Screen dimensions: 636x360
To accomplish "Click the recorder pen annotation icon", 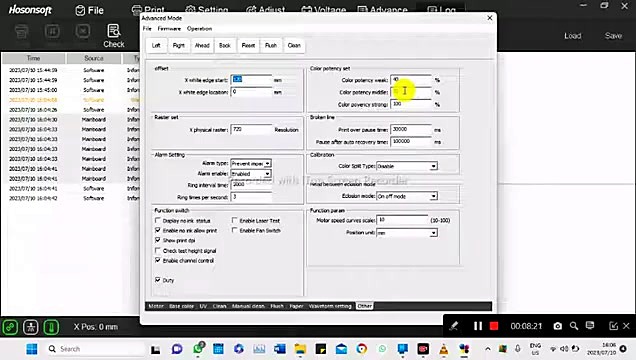I will (x=454, y=326).
